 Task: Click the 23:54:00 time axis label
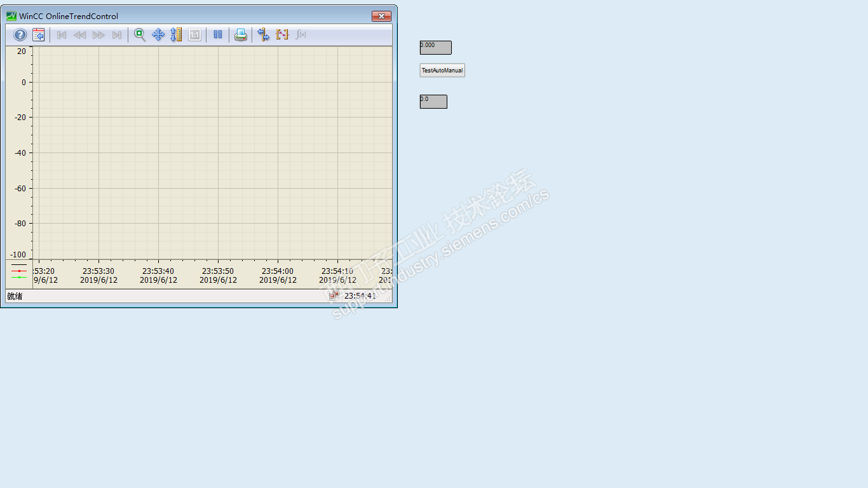point(278,271)
